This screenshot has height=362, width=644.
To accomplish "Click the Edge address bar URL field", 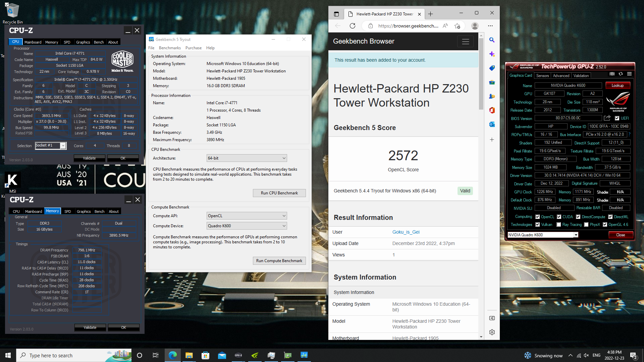I will [408, 26].
